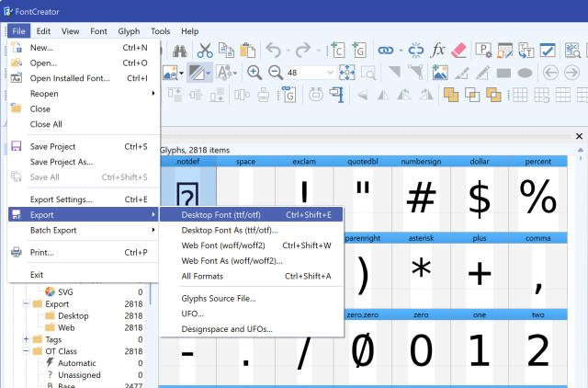Choose Export Settings... from File menu

84,200
